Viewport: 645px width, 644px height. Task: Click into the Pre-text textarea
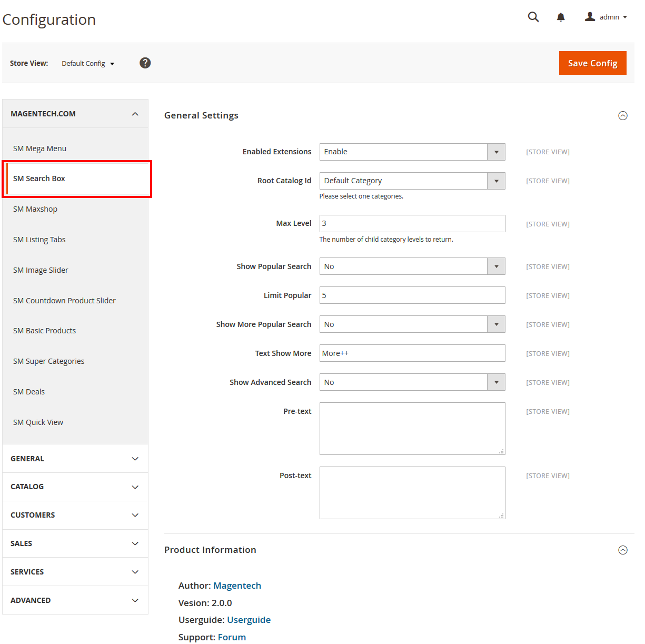412,429
